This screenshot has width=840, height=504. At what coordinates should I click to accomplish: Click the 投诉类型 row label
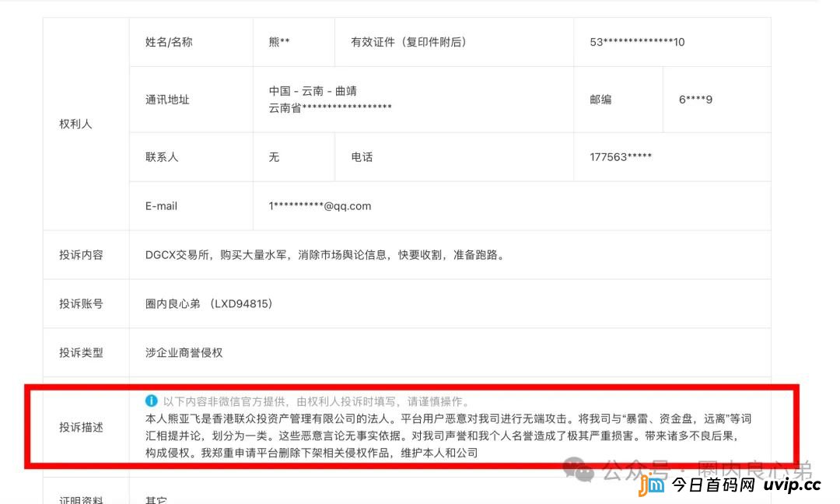tap(81, 352)
